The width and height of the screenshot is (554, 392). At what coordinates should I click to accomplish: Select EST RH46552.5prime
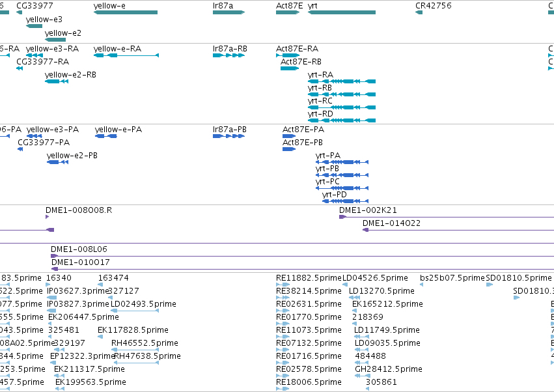coord(135,350)
